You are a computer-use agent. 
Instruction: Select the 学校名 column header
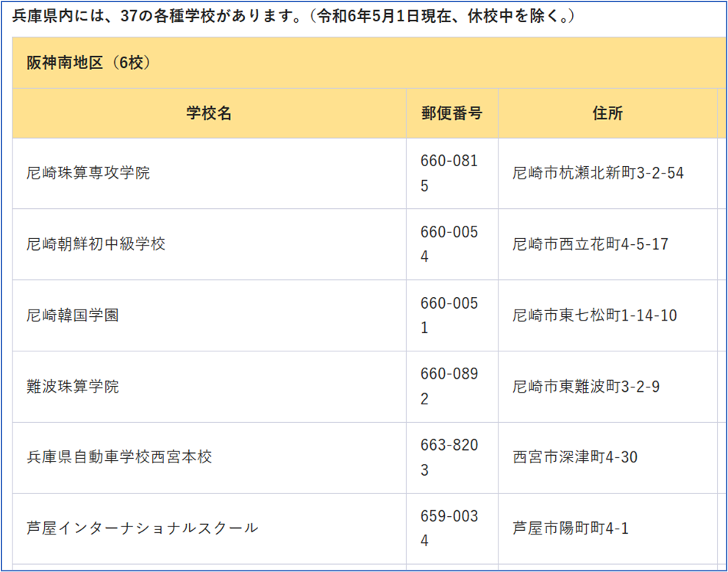[209, 113]
